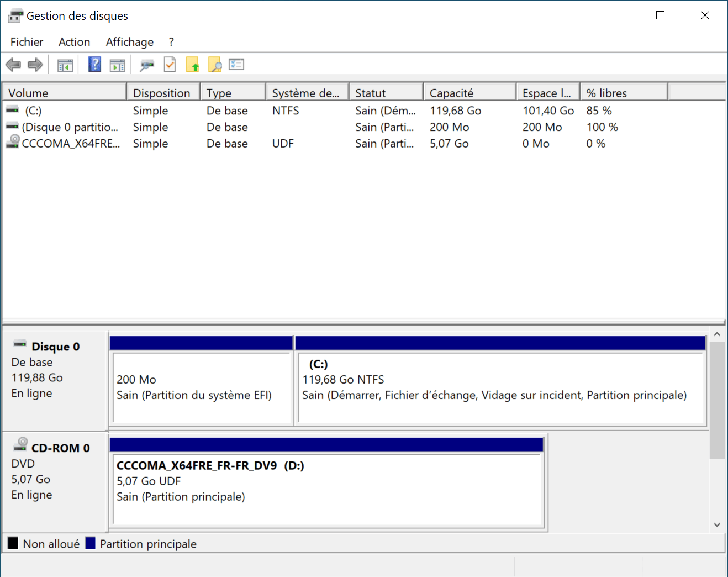Viewport: 728px width, 577px height.
Task: Maximize the Gestion des disques window
Action: [660, 15]
